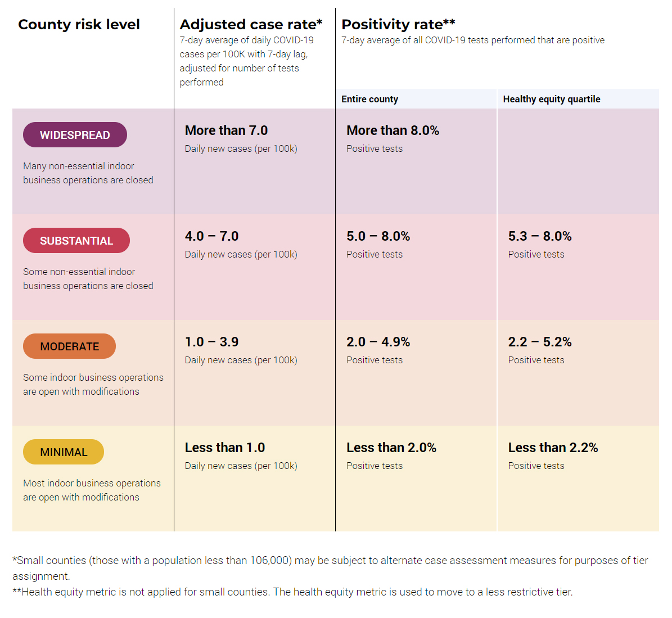The height and width of the screenshot is (618, 672).
Task: Click the Adjusted case rate heading
Action: click(x=251, y=25)
